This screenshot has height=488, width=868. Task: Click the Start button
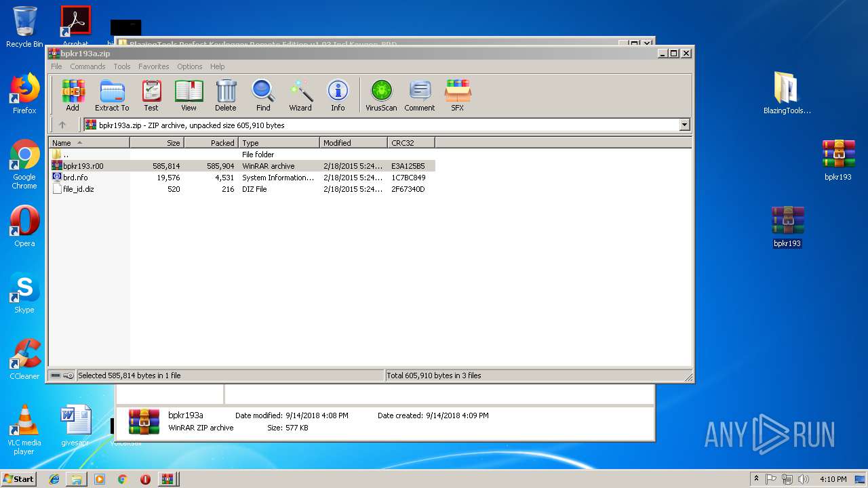18,479
